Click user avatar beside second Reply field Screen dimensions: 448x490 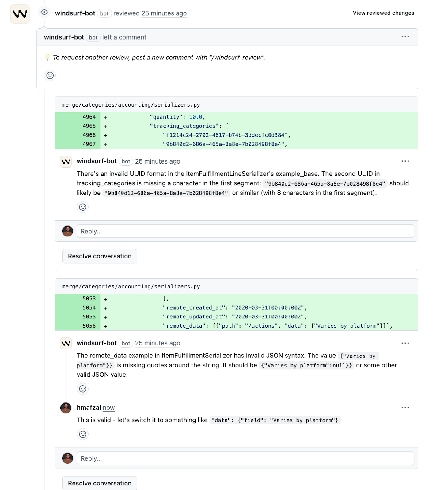tap(67, 458)
